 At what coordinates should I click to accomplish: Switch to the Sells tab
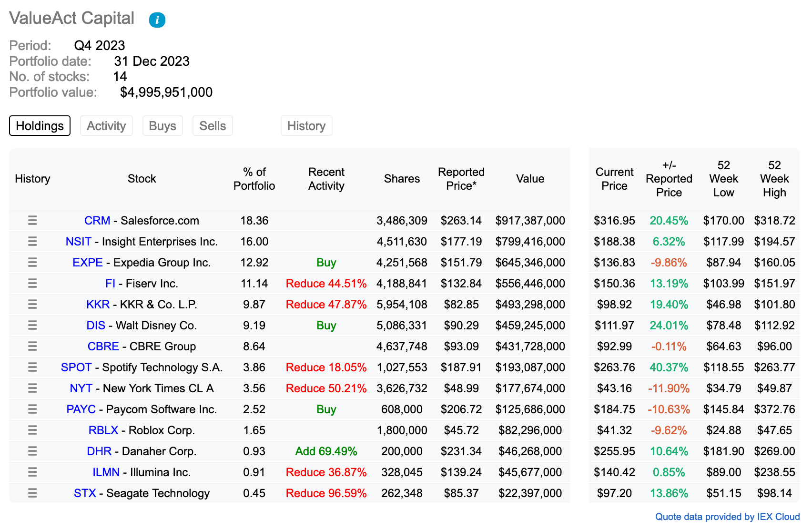click(x=213, y=126)
